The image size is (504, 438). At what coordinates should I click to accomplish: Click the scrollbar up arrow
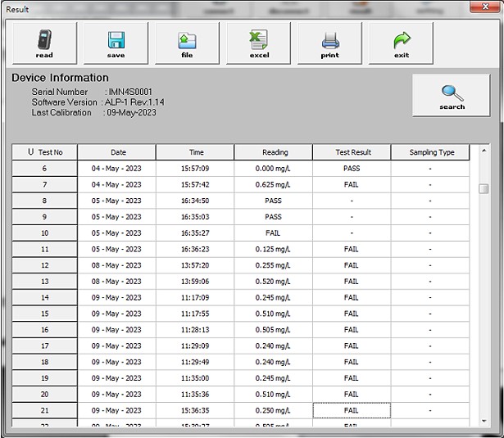(x=484, y=151)
